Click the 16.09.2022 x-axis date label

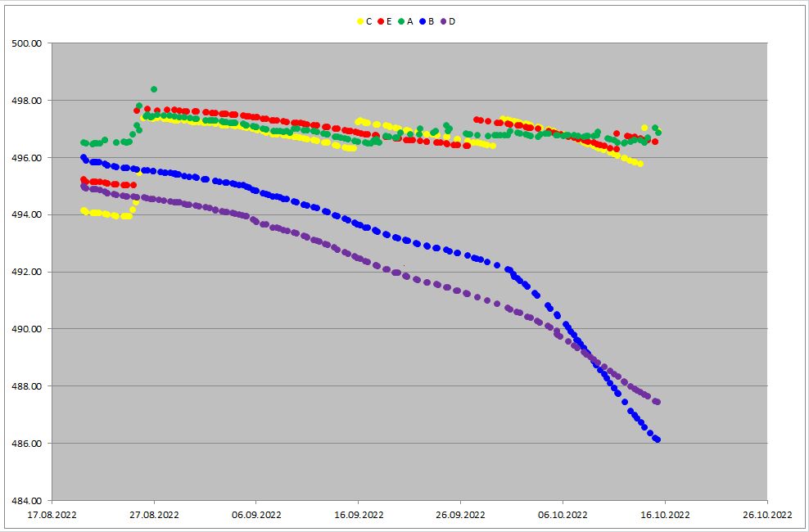358,516
